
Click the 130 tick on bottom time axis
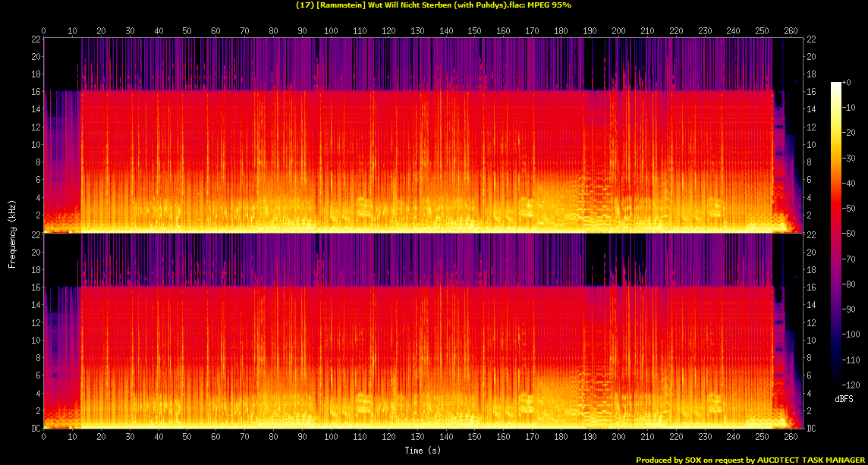(x=417, y=437)
